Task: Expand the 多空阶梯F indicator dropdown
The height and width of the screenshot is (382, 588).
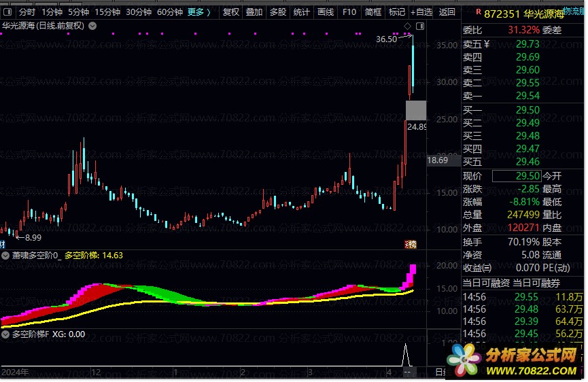Action: [x=6, y=334]
